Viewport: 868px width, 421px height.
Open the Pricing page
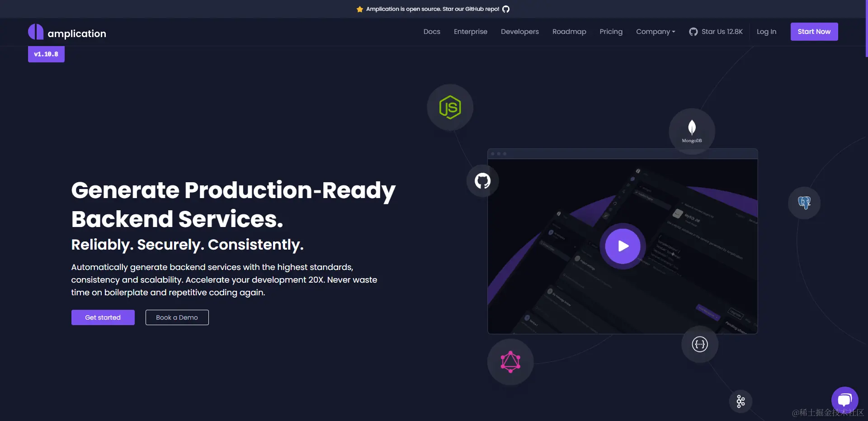point(611,32)
